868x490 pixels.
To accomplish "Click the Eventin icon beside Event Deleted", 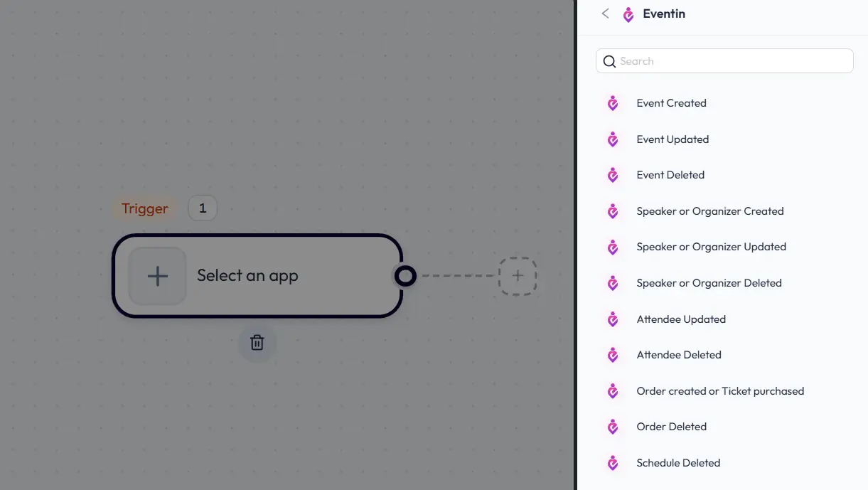I will pos(612,175).
